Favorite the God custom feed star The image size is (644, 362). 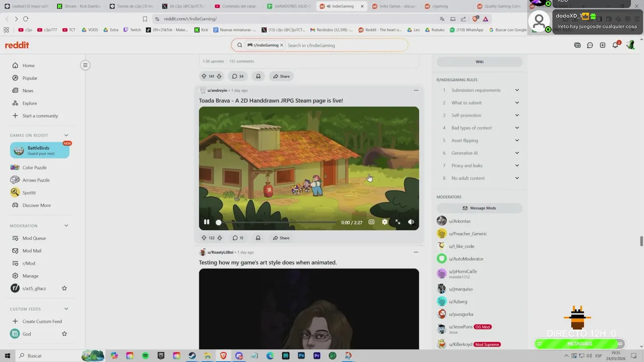tap(64, 334)
